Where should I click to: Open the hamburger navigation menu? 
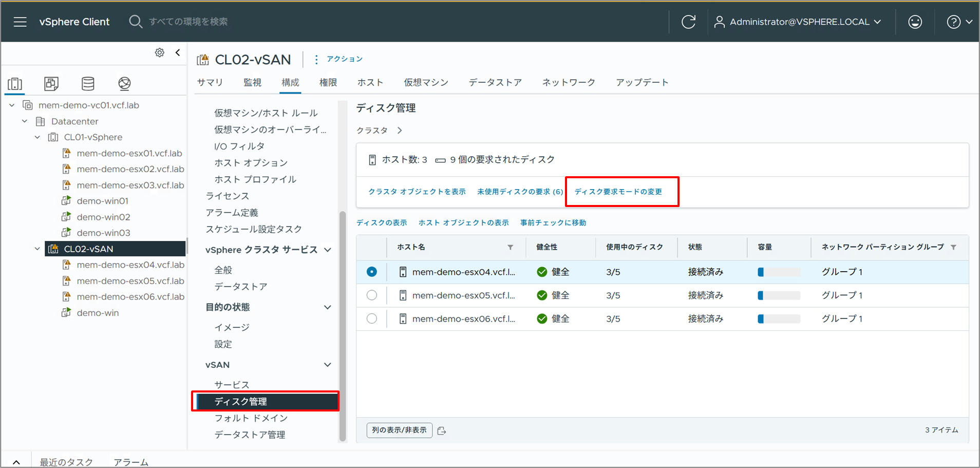[20, 22]
